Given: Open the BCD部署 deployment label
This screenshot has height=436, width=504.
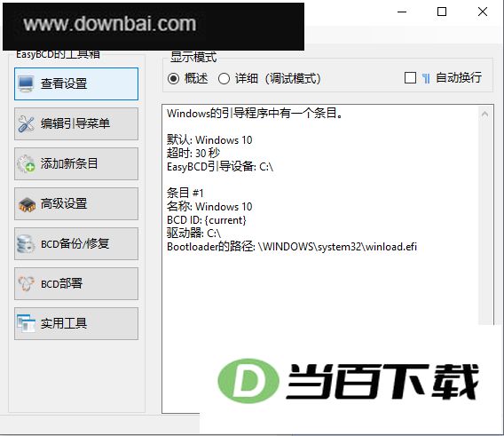Looking at the screenshot, I should coord(61,283).
